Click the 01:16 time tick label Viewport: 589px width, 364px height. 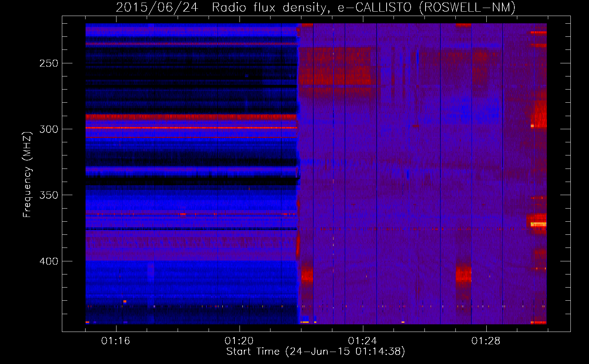116,341
